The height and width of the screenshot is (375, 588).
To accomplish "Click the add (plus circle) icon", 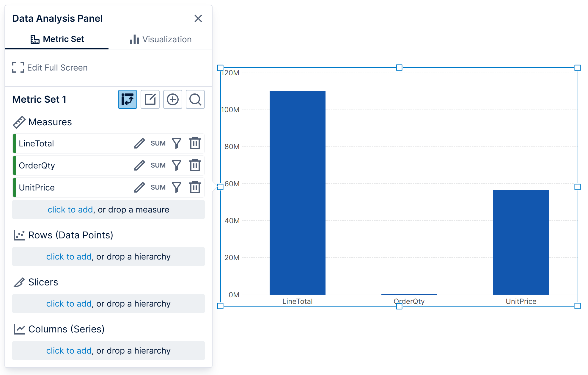I will [173, 99].
